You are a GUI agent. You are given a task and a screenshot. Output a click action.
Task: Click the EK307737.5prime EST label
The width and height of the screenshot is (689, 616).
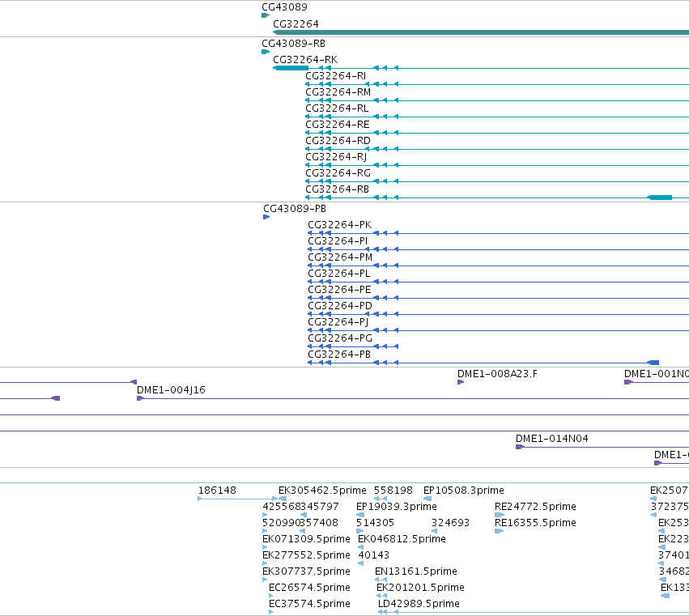[x=306, y=571]
